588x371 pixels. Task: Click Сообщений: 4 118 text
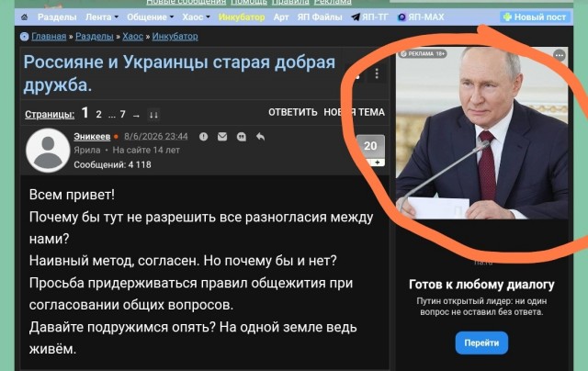click(112, 164)
